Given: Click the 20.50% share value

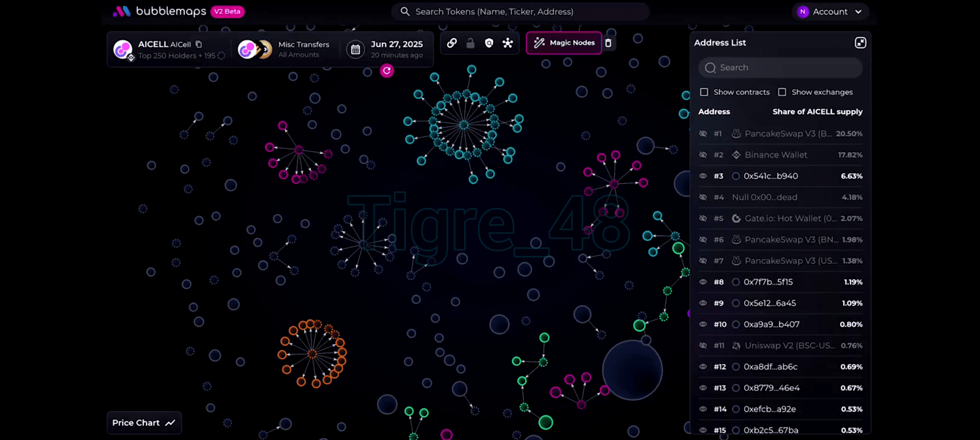Looking at the screenshot, I should coord(849,134).
